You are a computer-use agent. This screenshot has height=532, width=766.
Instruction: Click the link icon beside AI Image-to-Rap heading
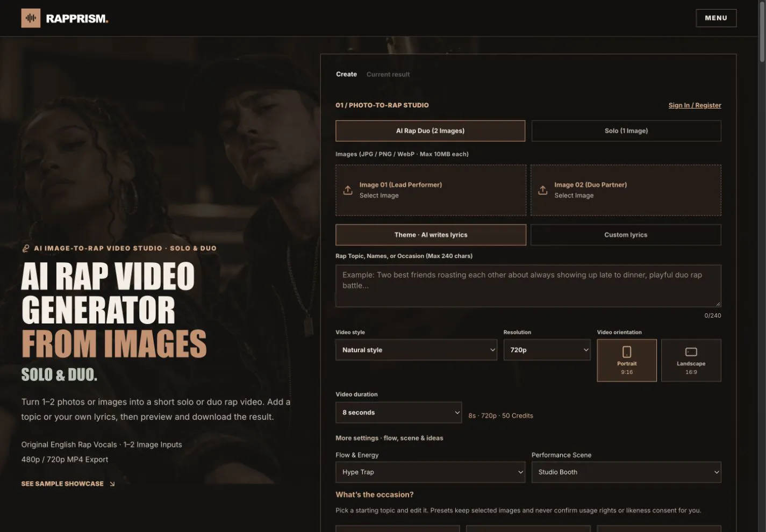tap(26, 248)
